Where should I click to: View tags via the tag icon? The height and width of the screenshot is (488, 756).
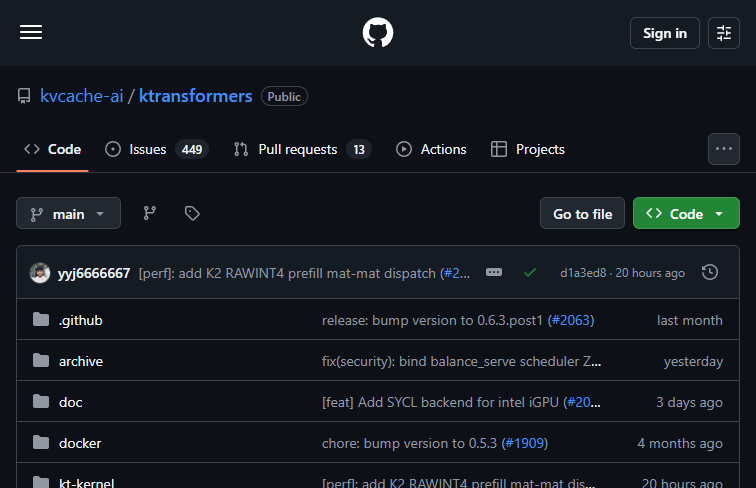click(192, 213)
